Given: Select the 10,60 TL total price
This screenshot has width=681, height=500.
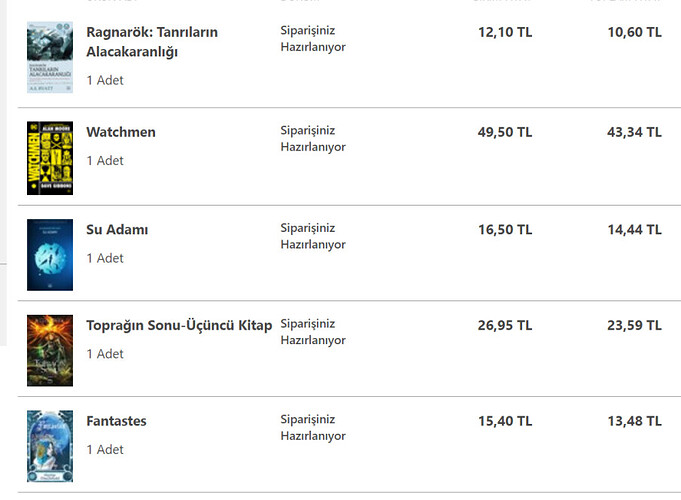Looking at the screenshot, I should (x=634, y=32).
